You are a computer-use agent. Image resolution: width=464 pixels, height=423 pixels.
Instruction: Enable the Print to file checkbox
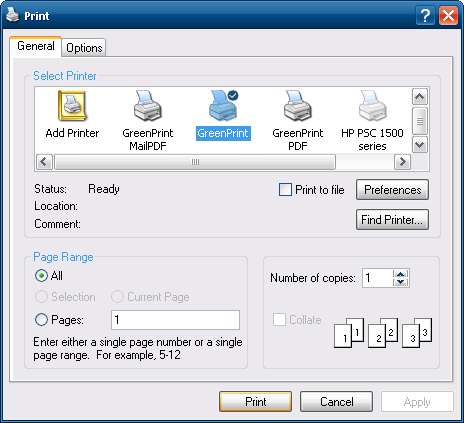pos(285,190)
